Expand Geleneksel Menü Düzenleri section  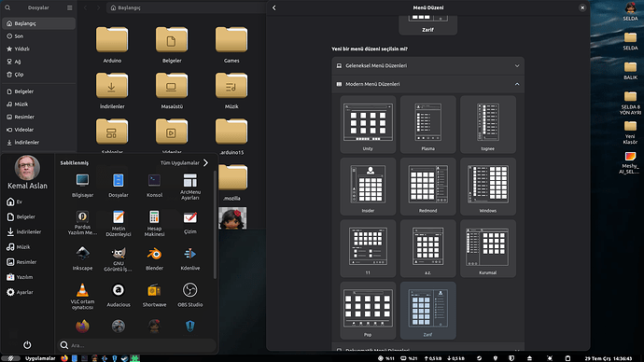pos(427,65)
